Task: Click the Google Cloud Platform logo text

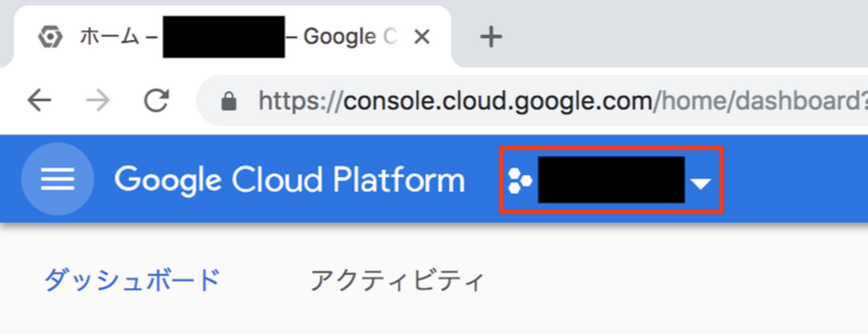Action: click(289, 180)
